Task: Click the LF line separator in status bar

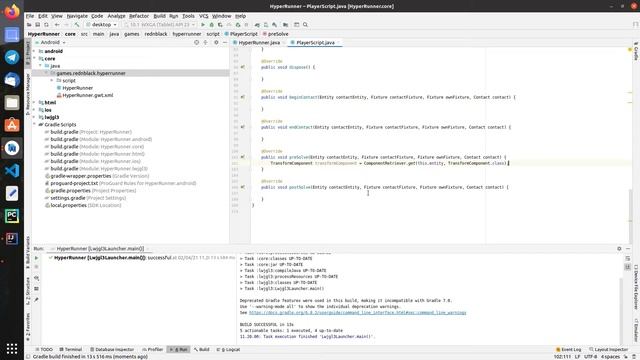Action: point(578,357)
